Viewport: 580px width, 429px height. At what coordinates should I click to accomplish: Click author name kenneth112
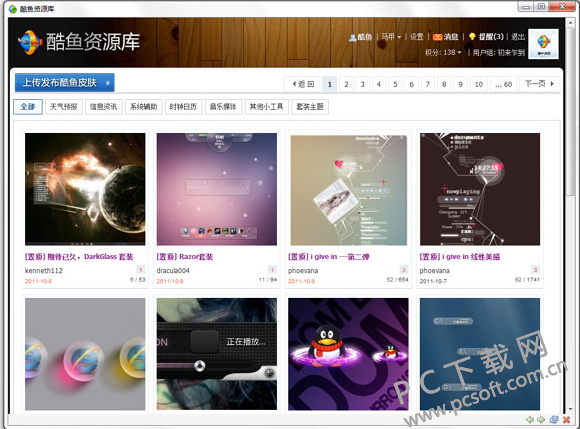coord(44,270)
